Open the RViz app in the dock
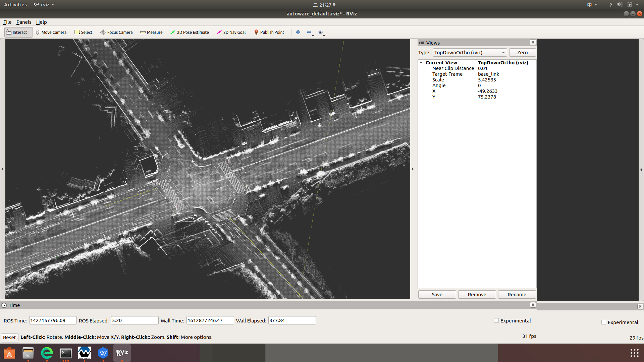 pyautogui.click(x=122, y=353)
